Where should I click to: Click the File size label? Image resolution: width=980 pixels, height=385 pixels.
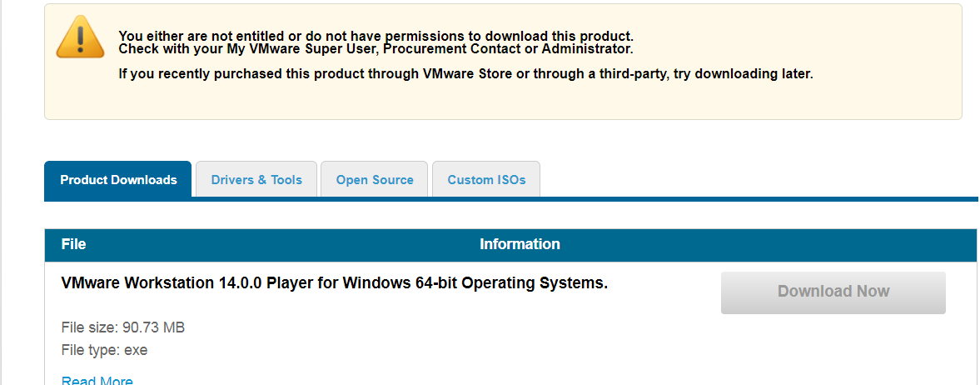click(x=90, y=327)
